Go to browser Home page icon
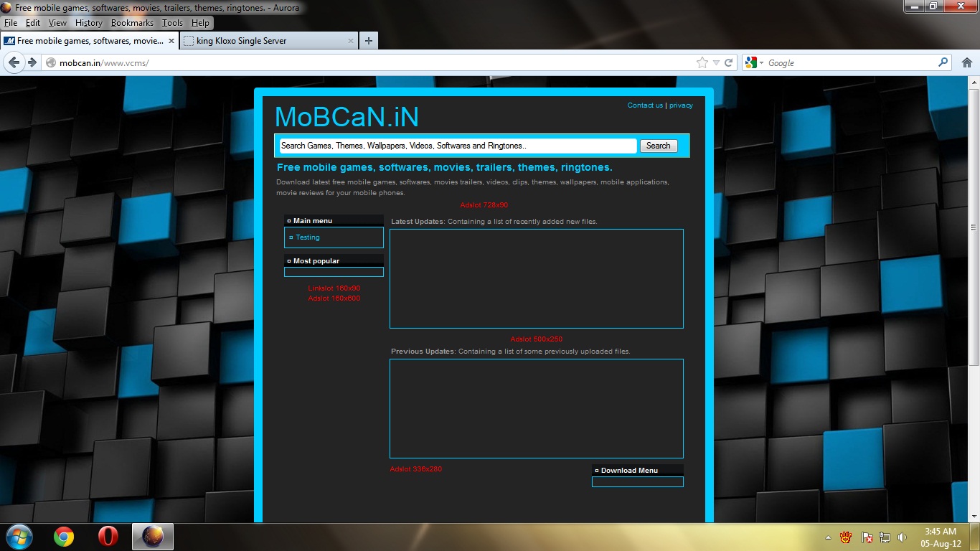The image size is (980, 551). (x=966, y=63)
